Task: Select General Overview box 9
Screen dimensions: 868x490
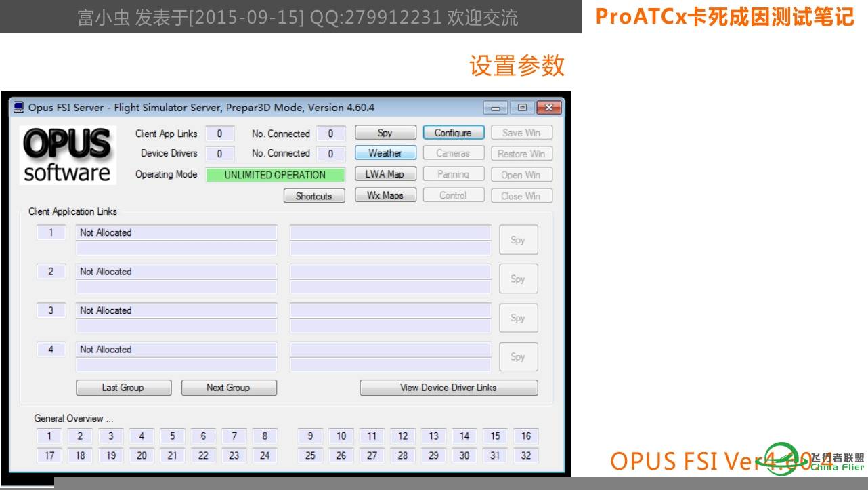Action: (x=310, y=436)
